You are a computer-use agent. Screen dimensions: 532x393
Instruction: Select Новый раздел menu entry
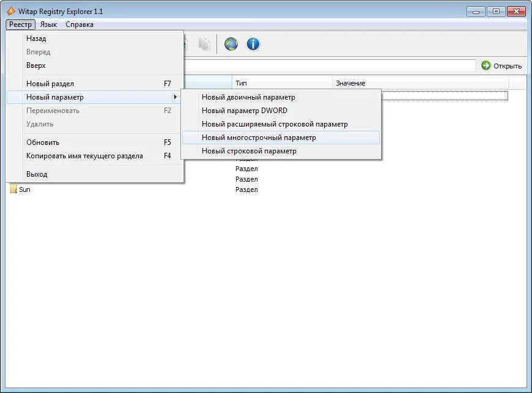[95, 83]
